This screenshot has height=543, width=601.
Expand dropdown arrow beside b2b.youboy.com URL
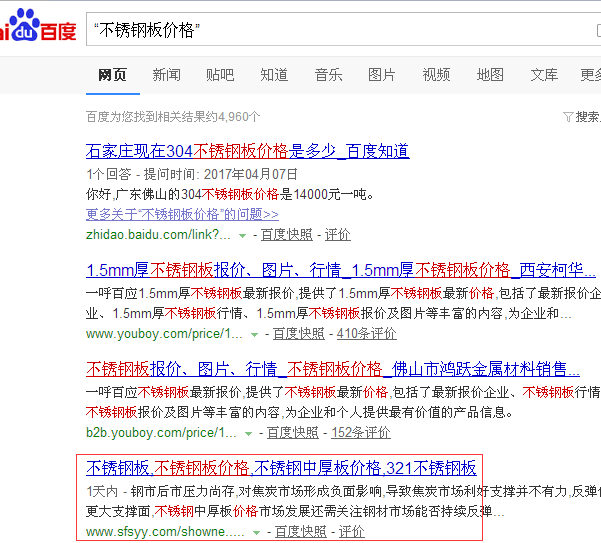point(248,434)
